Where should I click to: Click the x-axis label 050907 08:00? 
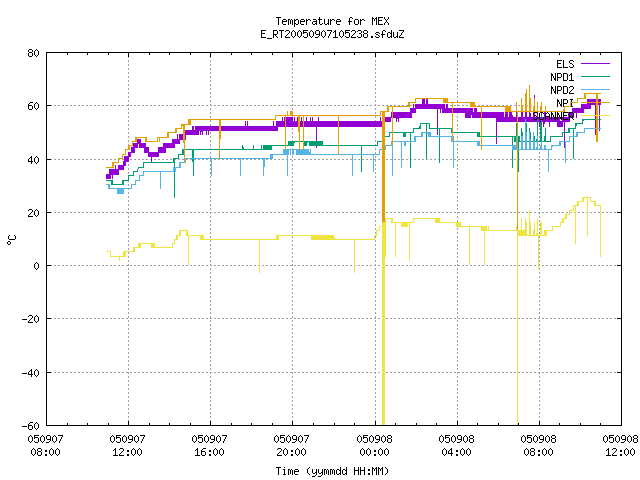[x=46, y=445]
